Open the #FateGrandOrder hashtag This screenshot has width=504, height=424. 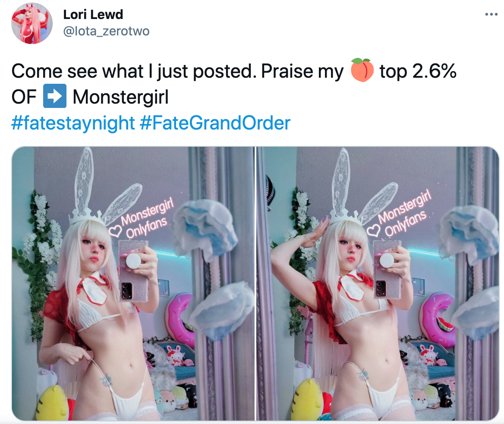pos(215,123)
